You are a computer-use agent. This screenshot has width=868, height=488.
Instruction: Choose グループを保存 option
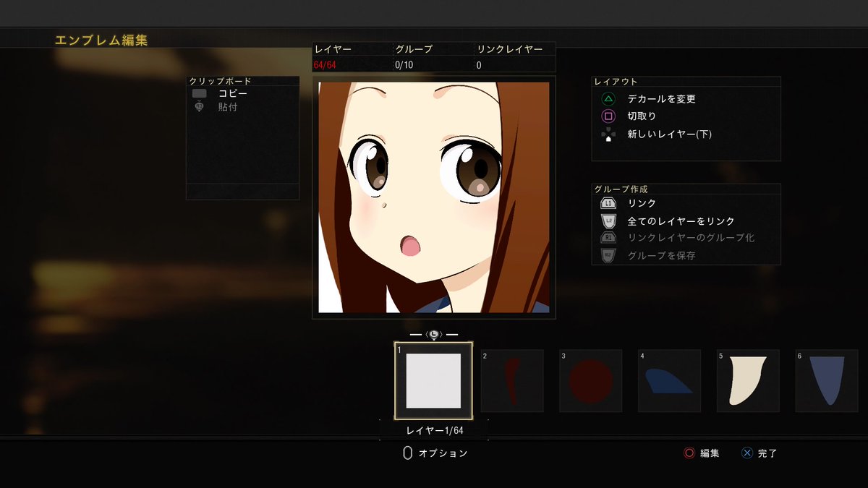(661, 255)
